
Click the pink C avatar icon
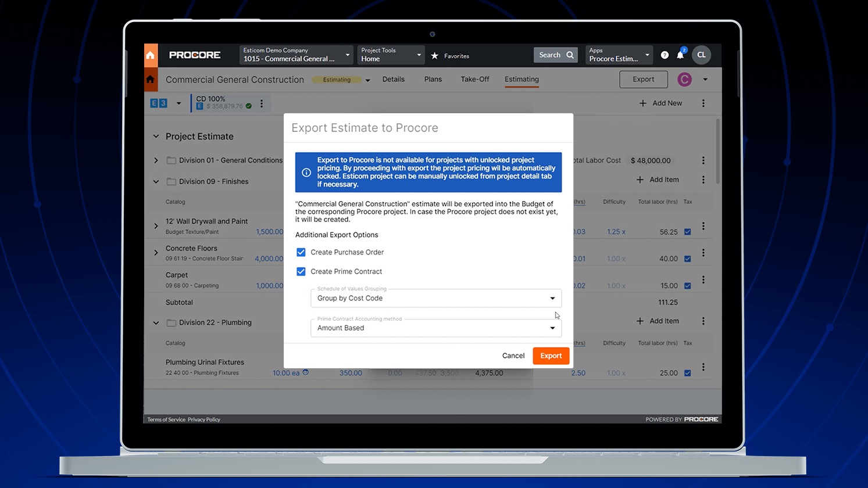(684, 80)
